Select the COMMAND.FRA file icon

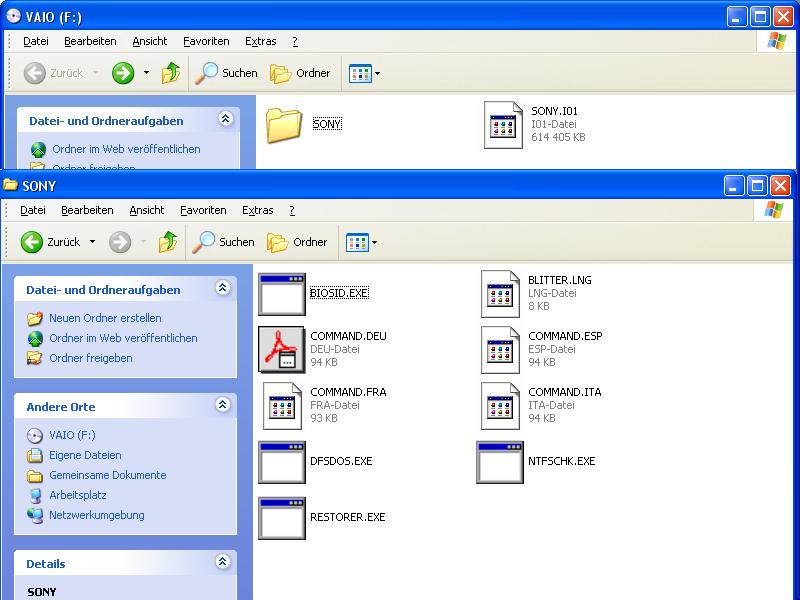(x=282, y=406)
